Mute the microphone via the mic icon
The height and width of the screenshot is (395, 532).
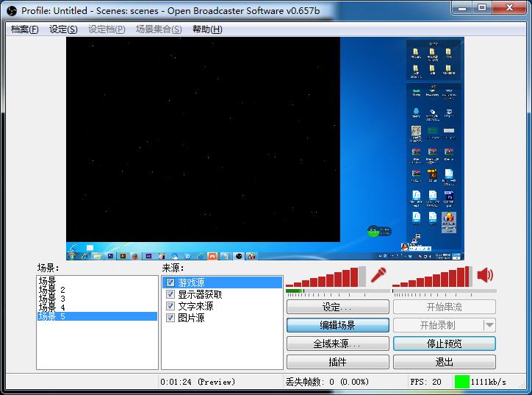pyautogui.click(x=378, y=275)
